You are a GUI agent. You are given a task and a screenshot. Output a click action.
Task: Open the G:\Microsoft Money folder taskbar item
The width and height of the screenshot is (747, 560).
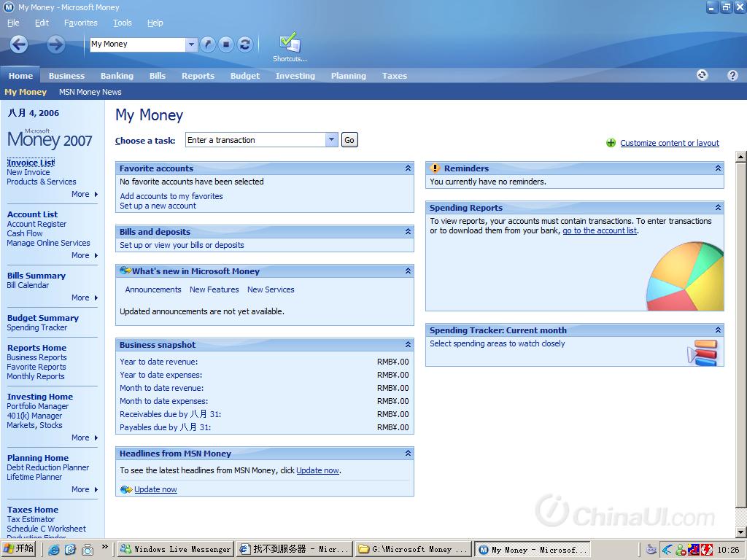(413, 550)
